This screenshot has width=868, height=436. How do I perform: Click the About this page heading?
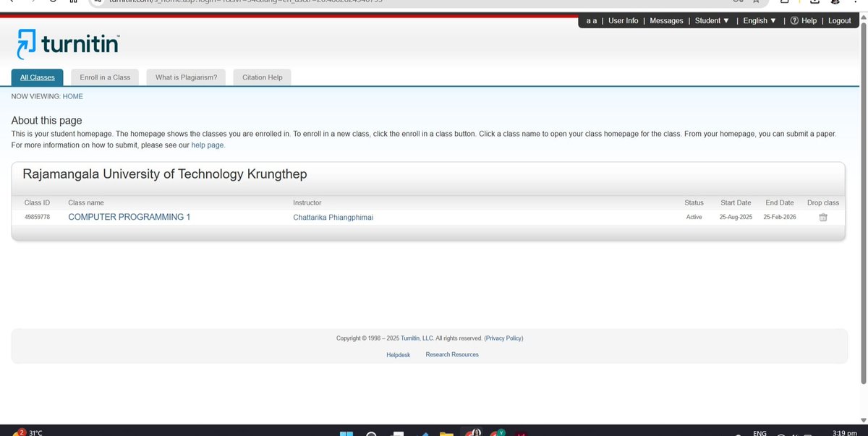pyautogui.click(x=47, y=120)
